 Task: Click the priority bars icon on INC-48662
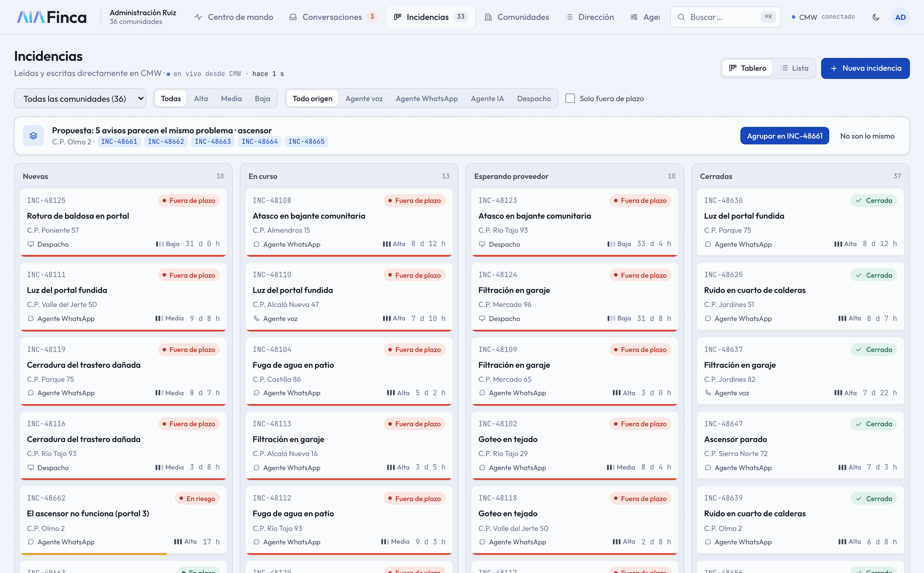178,541
